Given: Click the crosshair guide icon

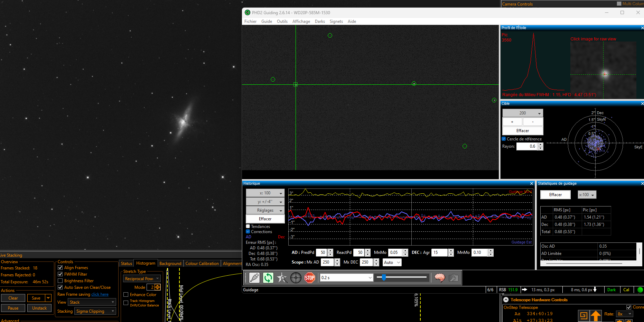Looking at the screenshot, I should (296, 278).
